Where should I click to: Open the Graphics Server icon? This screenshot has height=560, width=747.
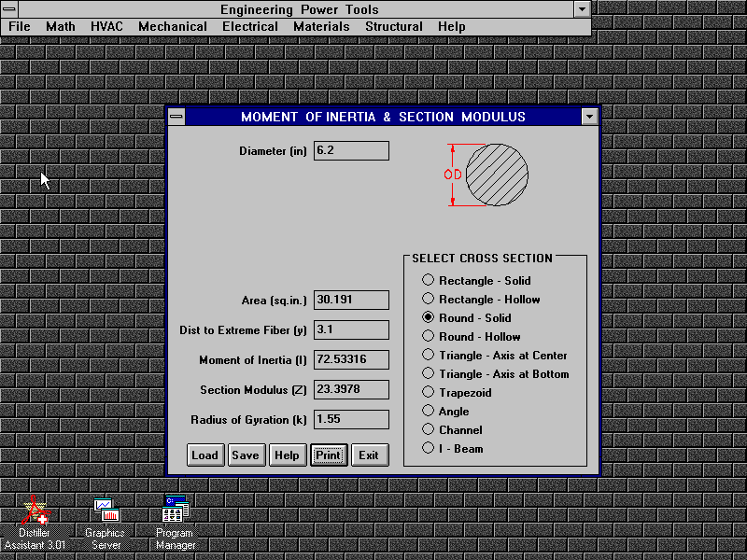click(106, 511)
